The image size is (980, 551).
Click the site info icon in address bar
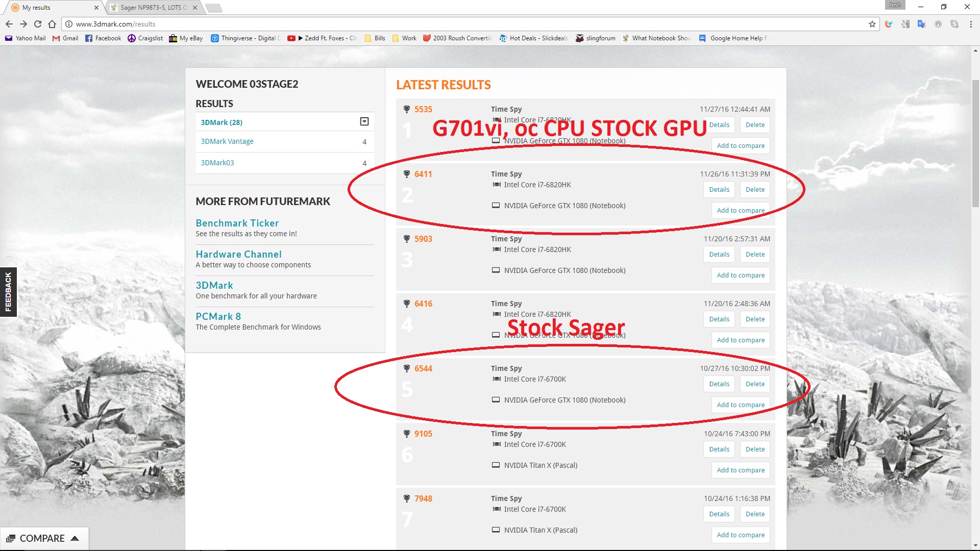(69, 24)
